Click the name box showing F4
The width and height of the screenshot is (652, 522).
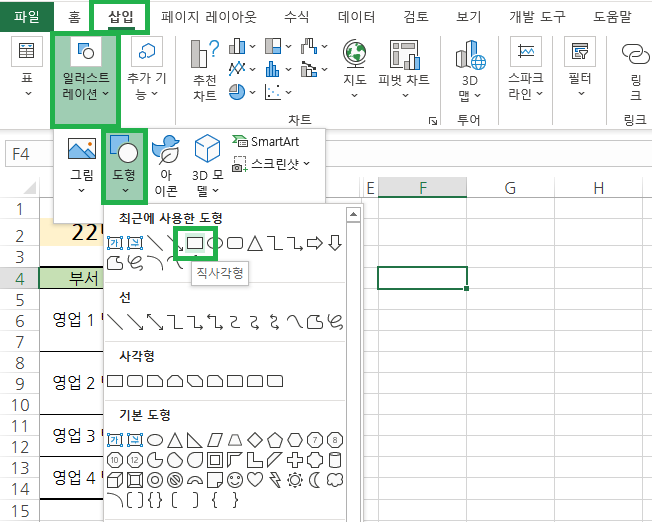(x=29, y=154)
